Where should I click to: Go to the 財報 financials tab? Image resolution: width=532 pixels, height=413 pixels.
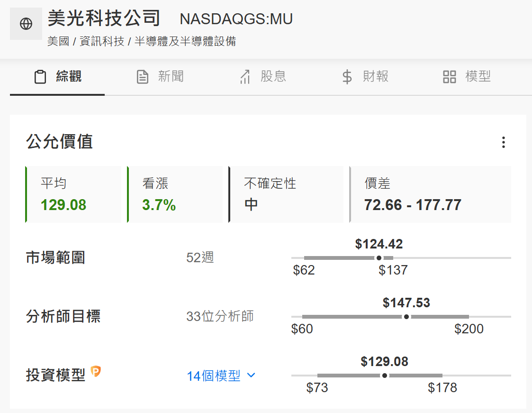tap(365, 77)
